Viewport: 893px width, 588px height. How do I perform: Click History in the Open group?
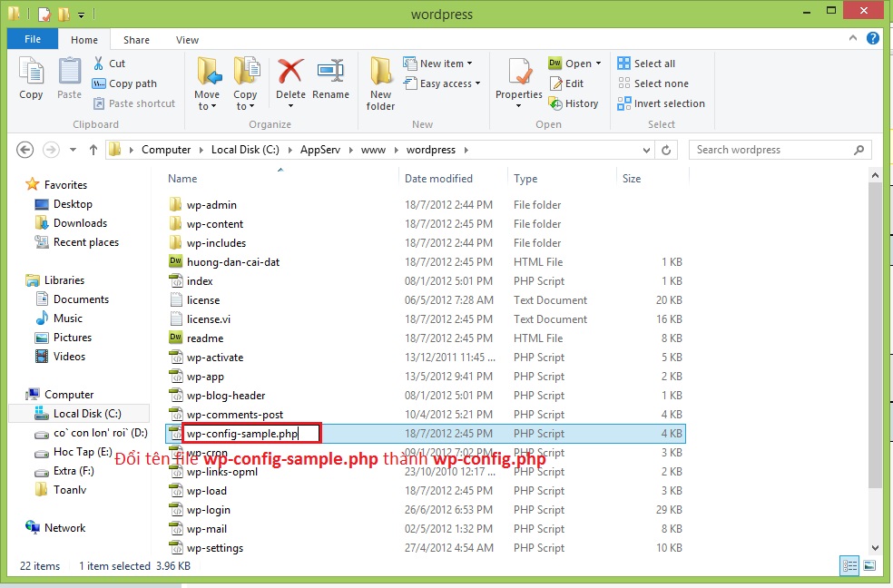(573, 103)
